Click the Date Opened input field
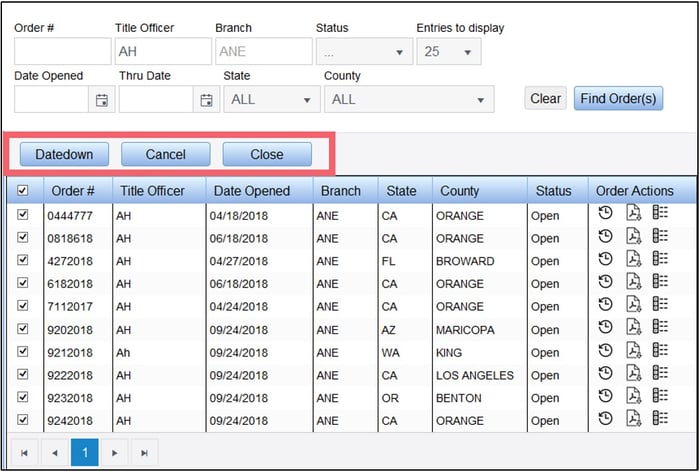Image resolution: width=700 pixels, height=472 pixels. point(51,100)
